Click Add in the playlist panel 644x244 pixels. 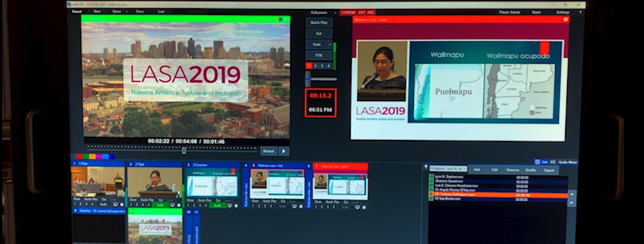[477, 170]
